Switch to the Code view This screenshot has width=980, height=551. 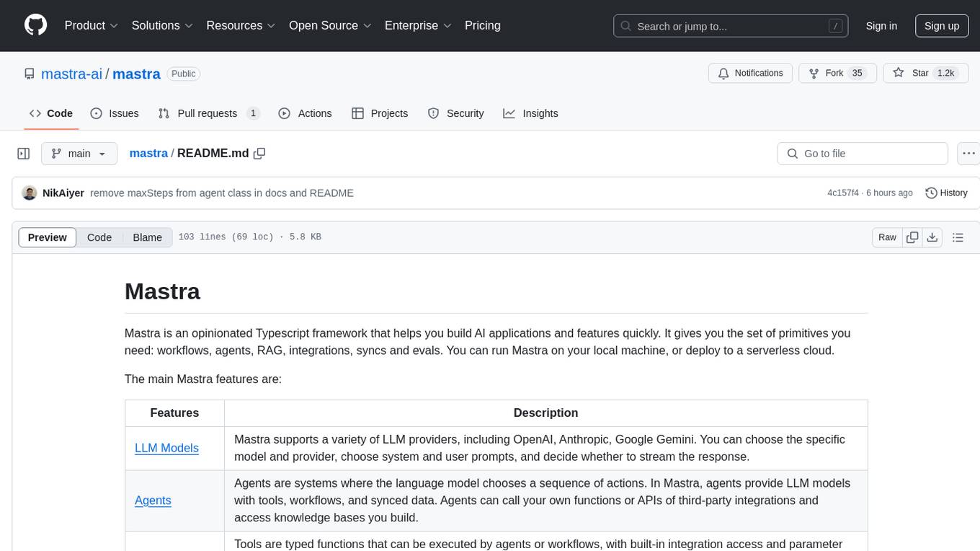[99, 237]
